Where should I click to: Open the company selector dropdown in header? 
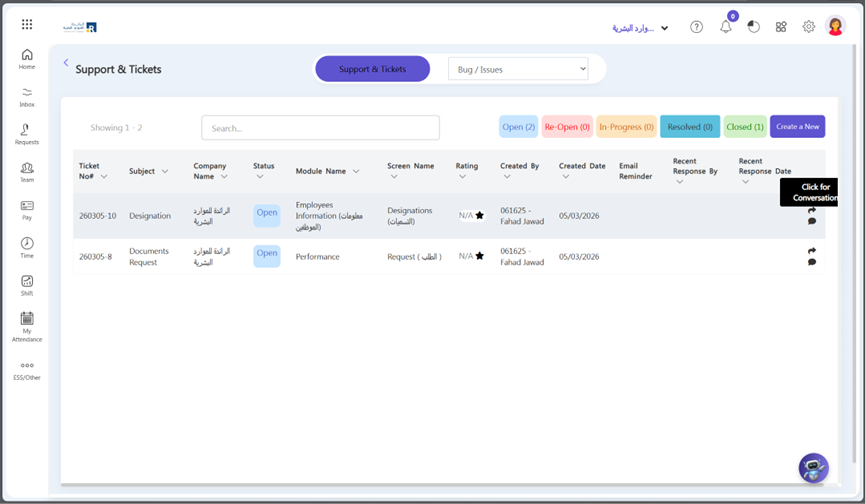640,28
